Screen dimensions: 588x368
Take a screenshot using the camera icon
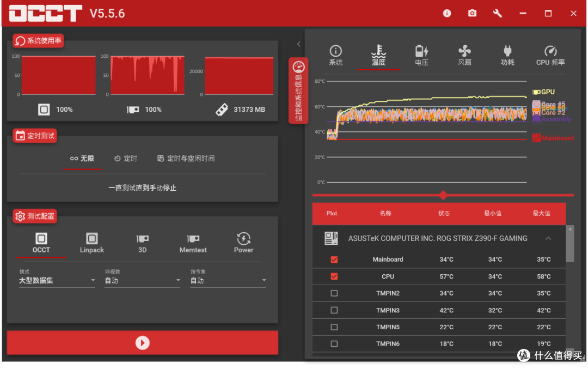pos(472,13)
